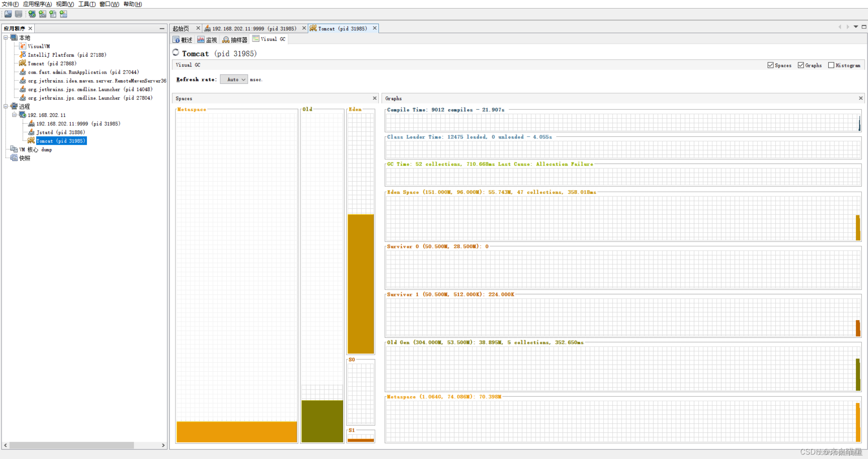Toggle the Spaces checkbox

click(771, 65)
